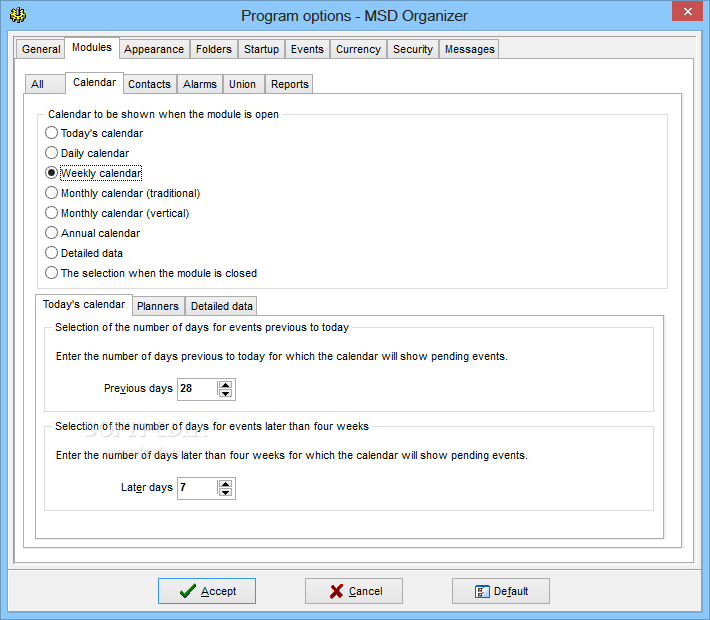Click 'Selection of the number of days for events later than four weeks' heading
The height and width of the screenshot is (620, 710).
[212, 426]
